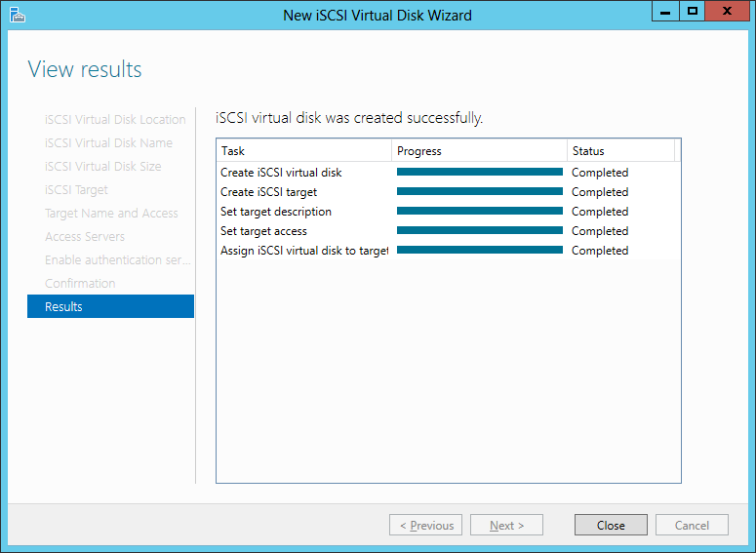
Task: Select the Create iSCSI virtual disk task row
Action: tap(281, 173)
